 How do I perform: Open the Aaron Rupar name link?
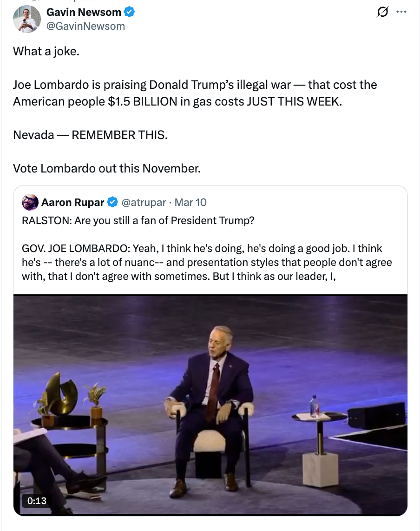click(73, 202)
